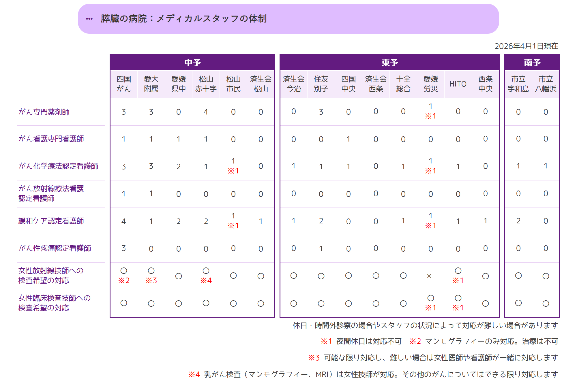
Task: Click the 3 for 住友別子 in がん専門薬剤師 row
Action: (x=321, y=112)
